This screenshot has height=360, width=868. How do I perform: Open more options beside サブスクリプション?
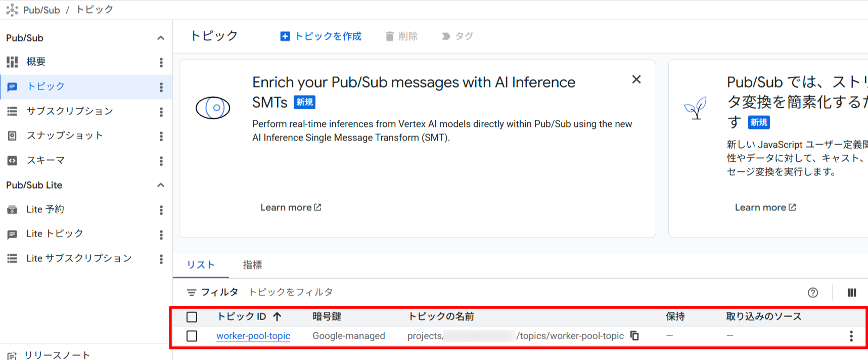[x=161, y=112]
